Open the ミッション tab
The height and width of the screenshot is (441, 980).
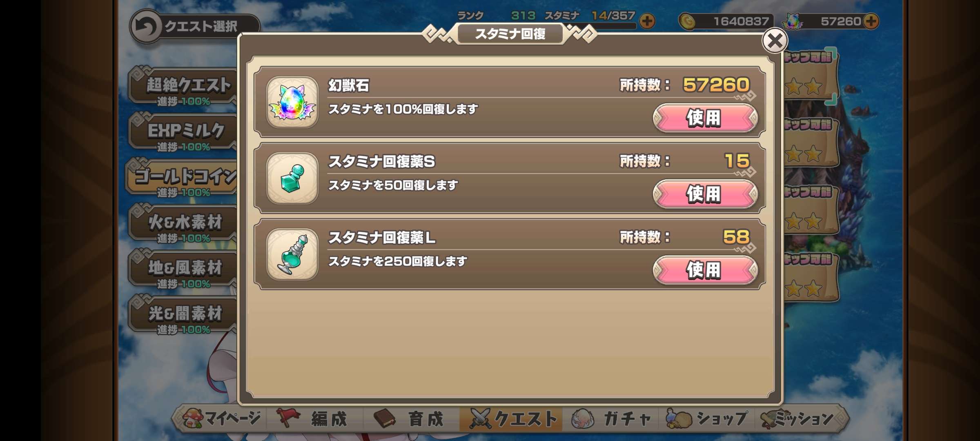[x=800, y=419]
